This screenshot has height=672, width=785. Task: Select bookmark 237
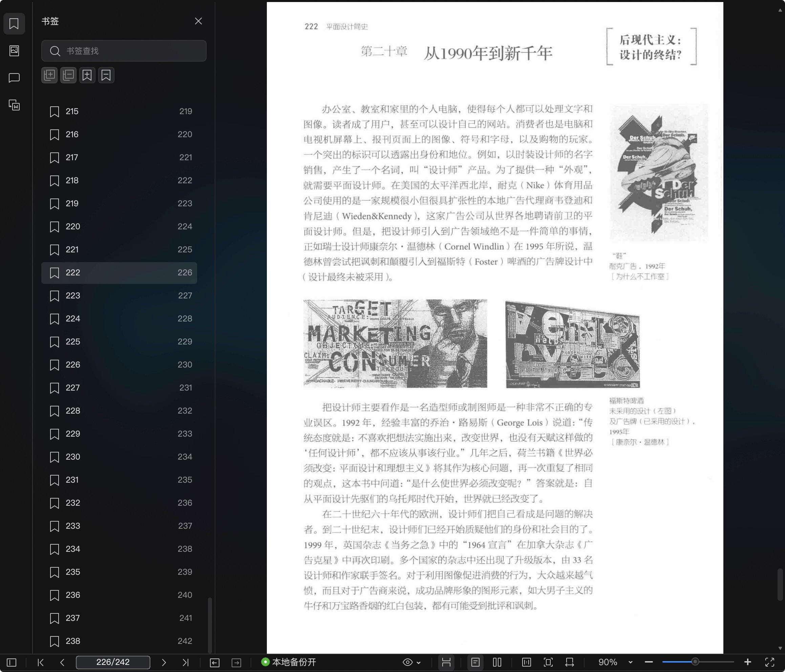coord(119,618)
